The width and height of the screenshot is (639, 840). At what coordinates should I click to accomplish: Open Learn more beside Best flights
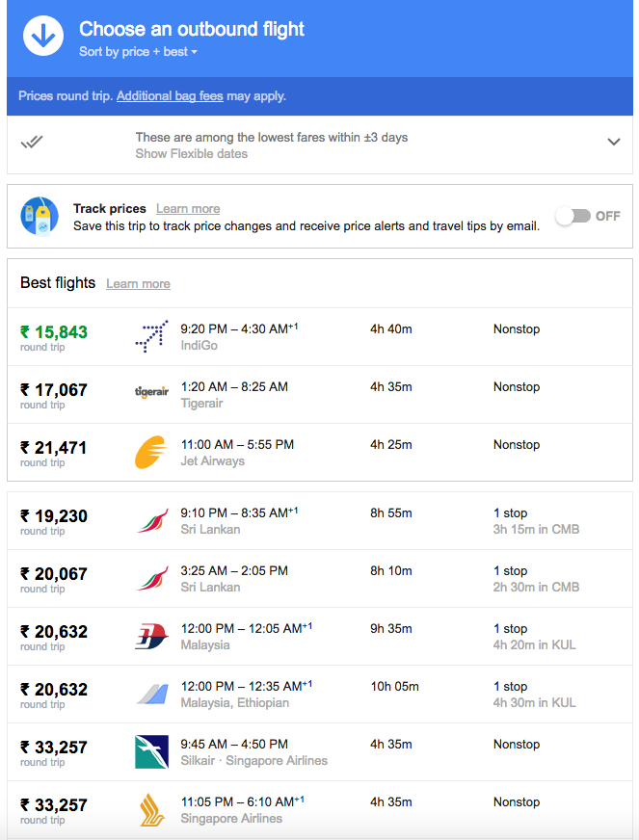[x=139, y=284]
